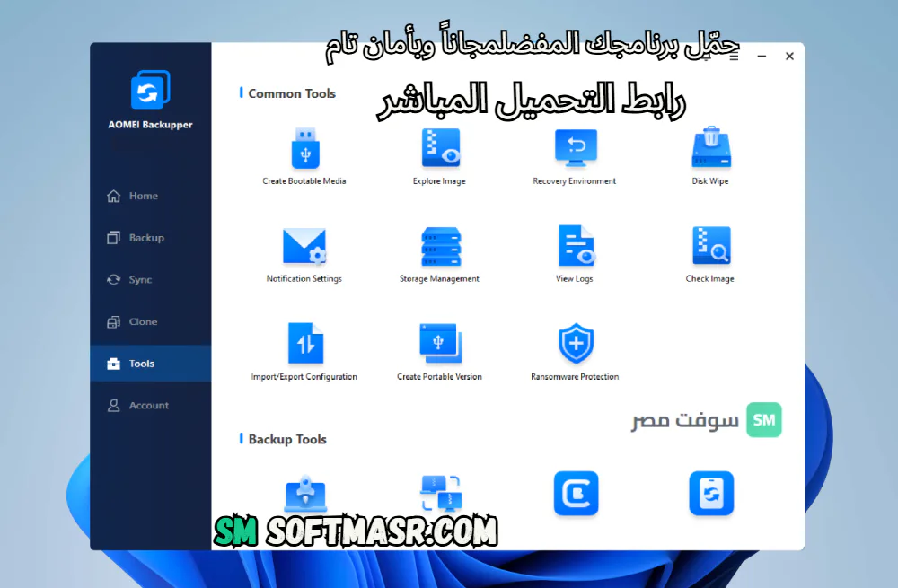The width and height of the screenshot is (898, 588).
Task: Click the AOMEI Backupper logo
Action: coord(151,89)
